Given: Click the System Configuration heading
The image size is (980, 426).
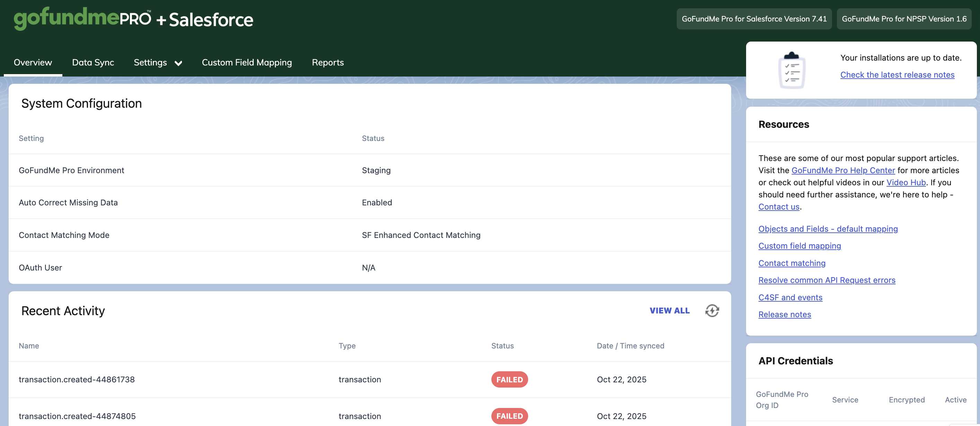Looking at the screenshot, I should [x=81, y=103].
